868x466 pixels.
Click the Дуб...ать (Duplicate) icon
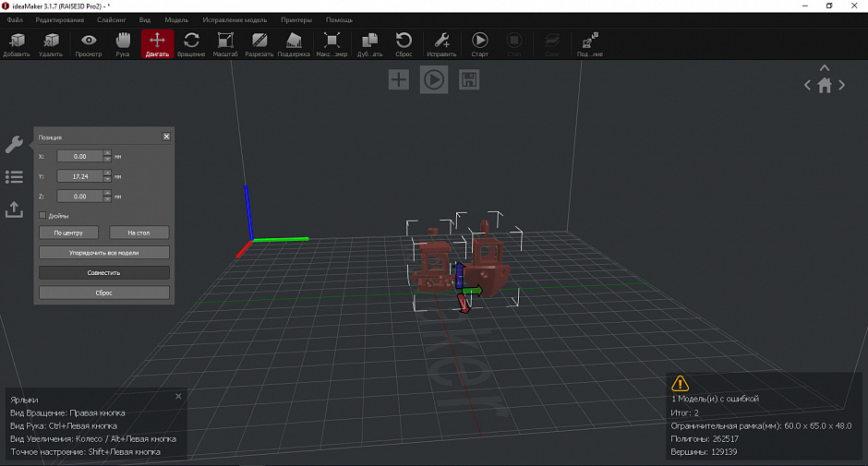[369, 43]
